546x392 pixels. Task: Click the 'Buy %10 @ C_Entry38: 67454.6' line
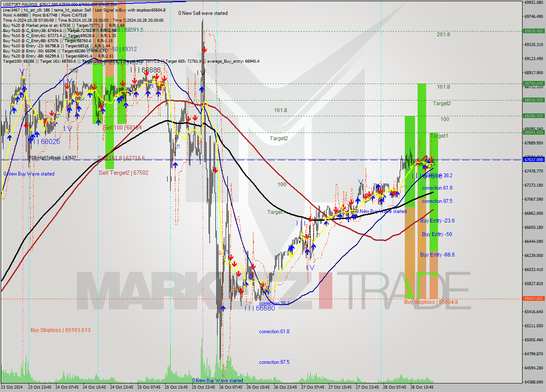click(32, 30)
